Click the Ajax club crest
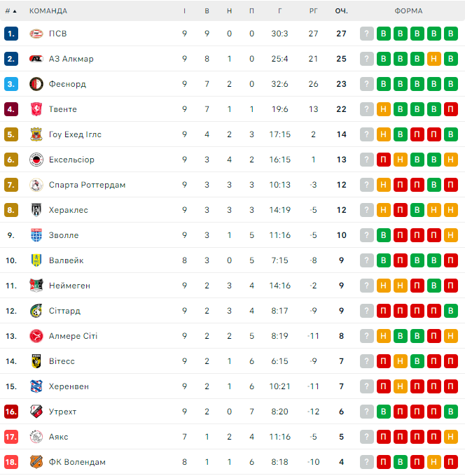 pos(36,437)
